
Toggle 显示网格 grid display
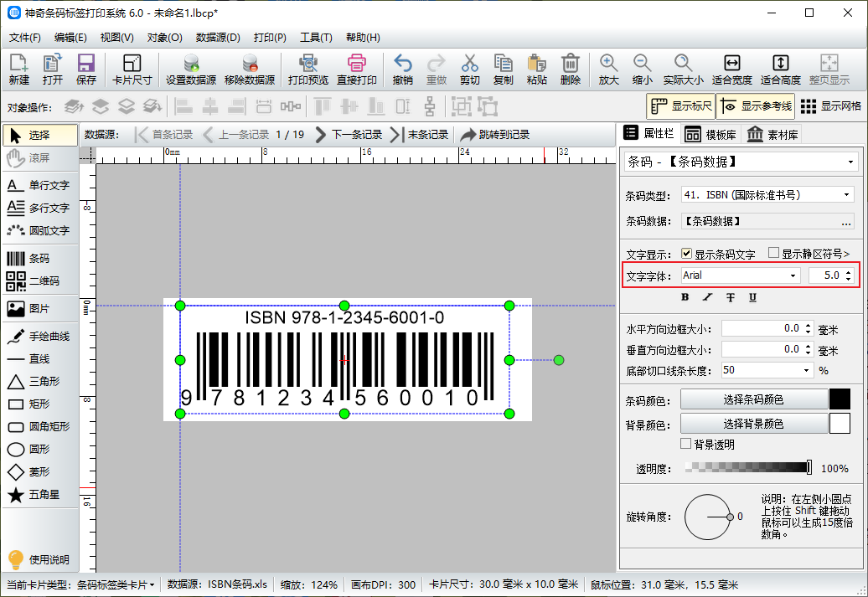point(831,106)
